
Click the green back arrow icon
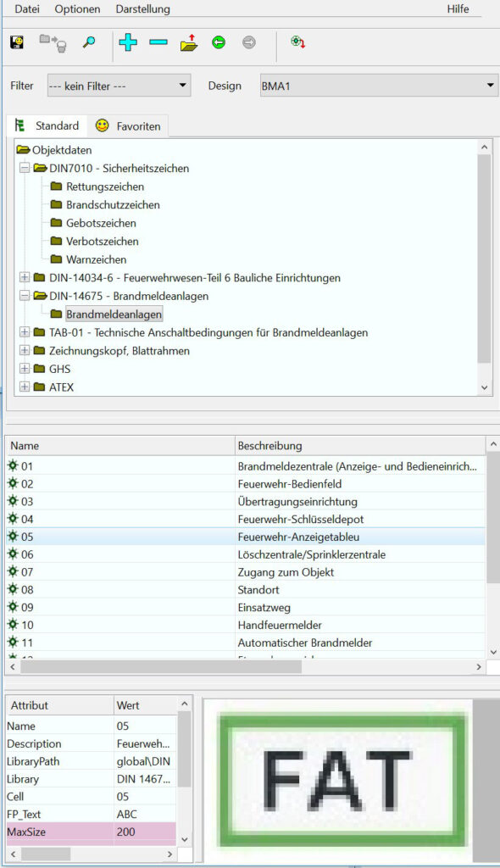click(x=219, y=42)
